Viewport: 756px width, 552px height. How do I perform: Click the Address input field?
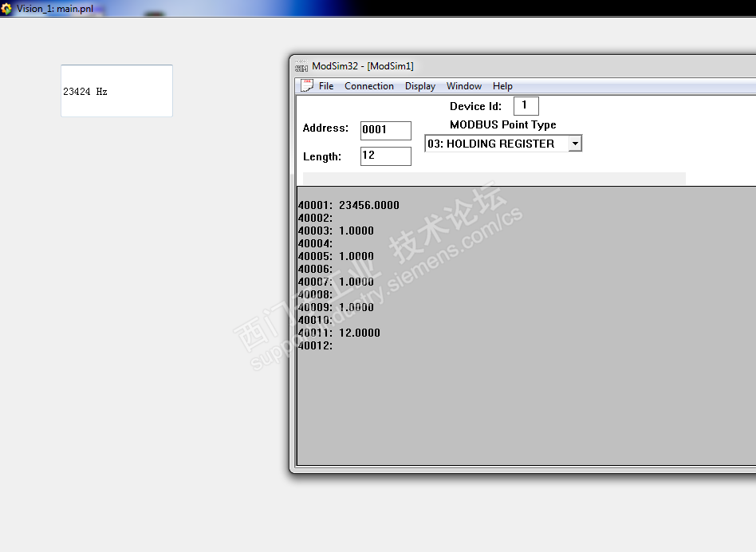click(x=386, y=130)
